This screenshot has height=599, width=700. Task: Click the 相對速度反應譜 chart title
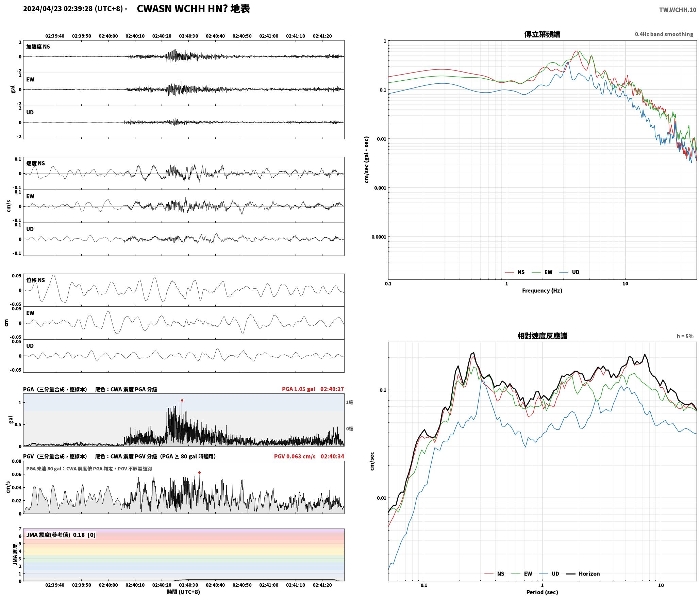(542, 336)
